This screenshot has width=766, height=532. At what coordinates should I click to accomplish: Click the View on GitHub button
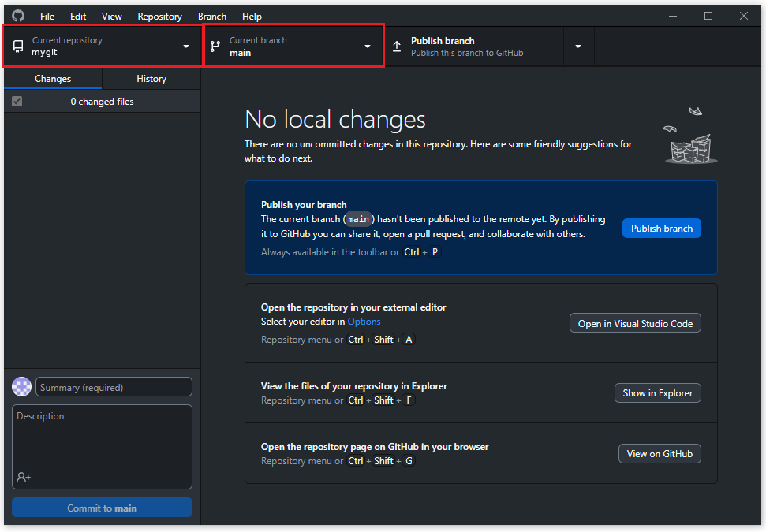coord(660,454)
